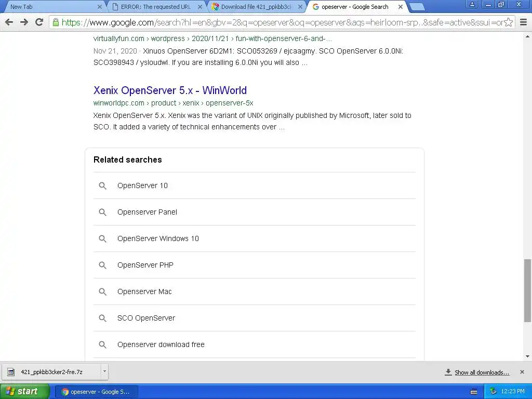This screenshot has width=532, height=399.
Task: Go back with the browser back arrow
Action: (9, 22)
